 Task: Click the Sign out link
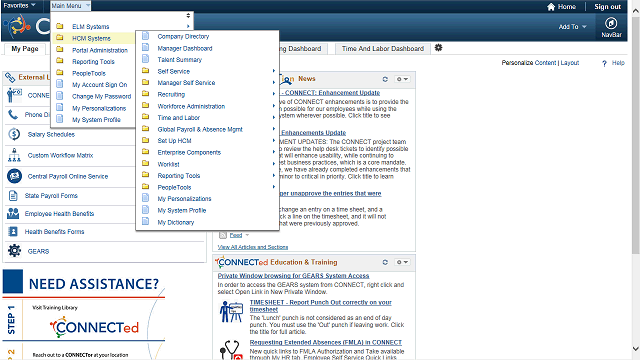[x=607, y=7]
